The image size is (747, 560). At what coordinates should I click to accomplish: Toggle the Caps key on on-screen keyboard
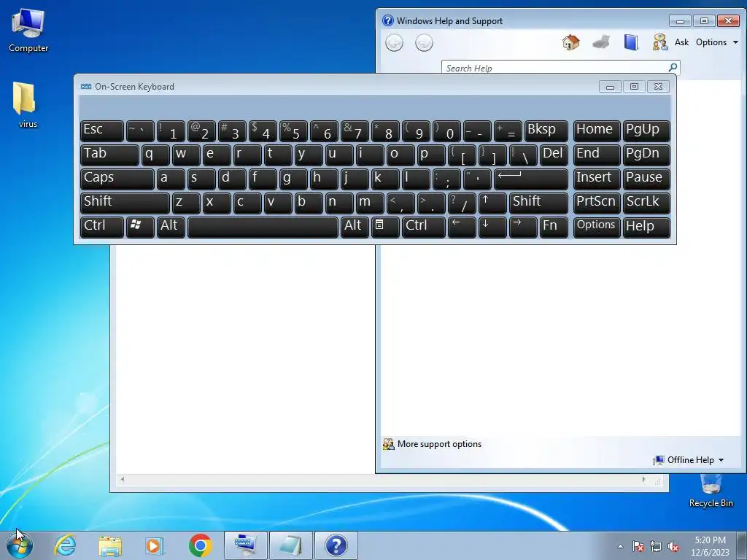pyautogui.click(x=117, y=179)
